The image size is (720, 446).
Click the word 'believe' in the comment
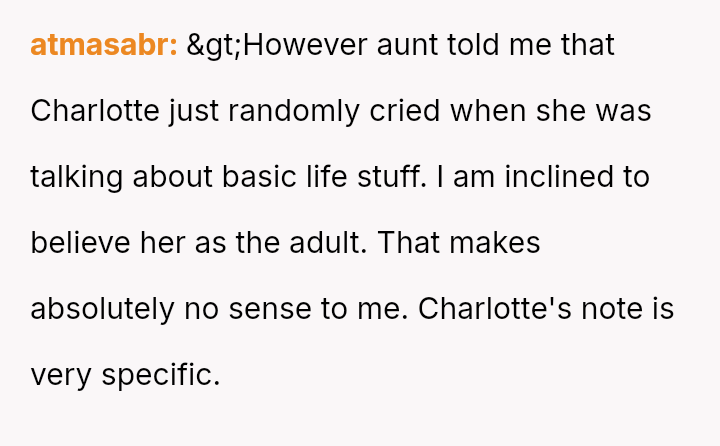[x=80, y=243]
